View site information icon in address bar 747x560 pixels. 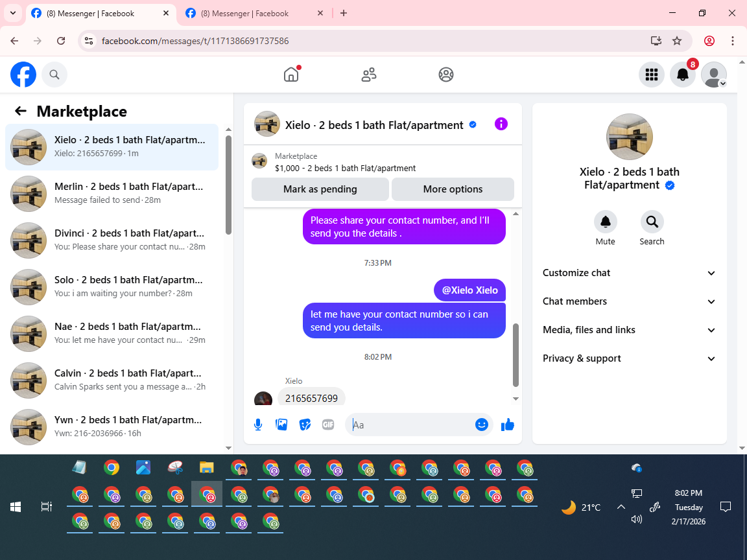pos(89,41)
